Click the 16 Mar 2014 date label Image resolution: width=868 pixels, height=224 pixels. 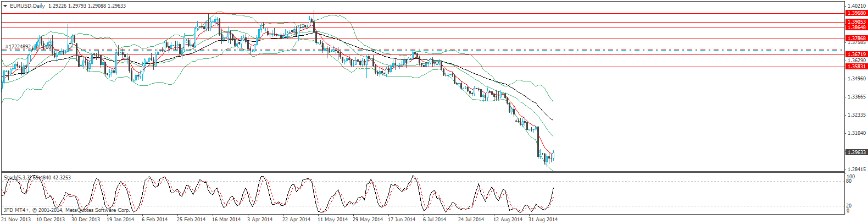[x=226, y=220]
